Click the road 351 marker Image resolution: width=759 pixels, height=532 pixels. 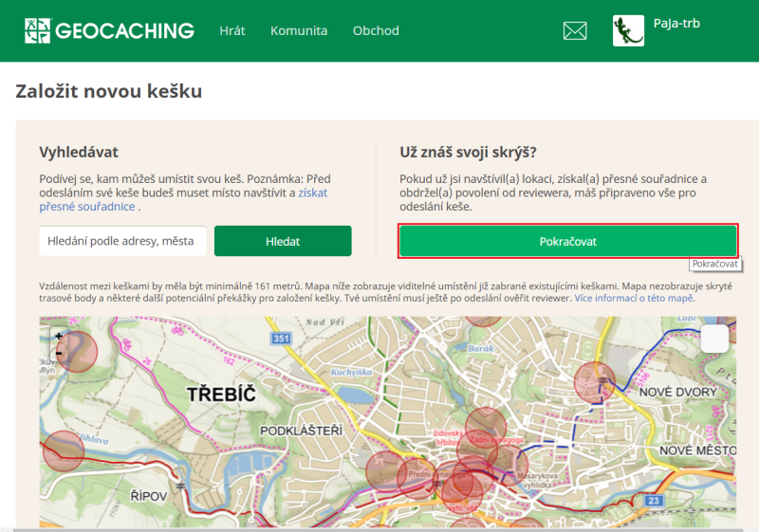(x=281, y=338)
